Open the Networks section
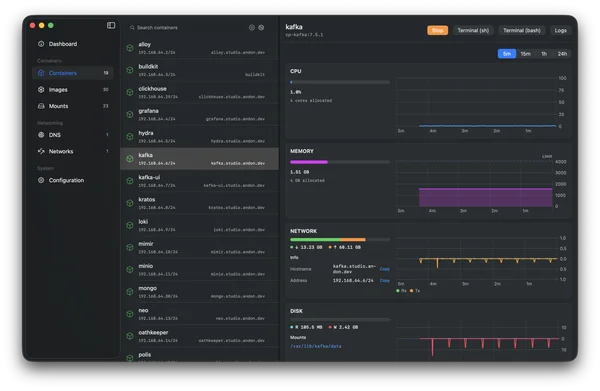Viewport: 600px width, 391px height. pyautogui.click(x=73, y=151)
